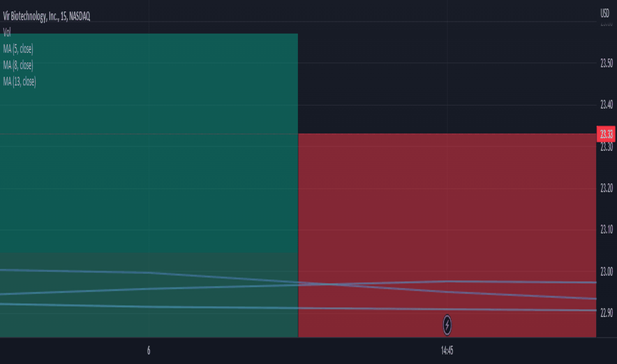Select the MA (8, close) indicator
This screenshot has width=617, height=364.
(x=18, y=65)
